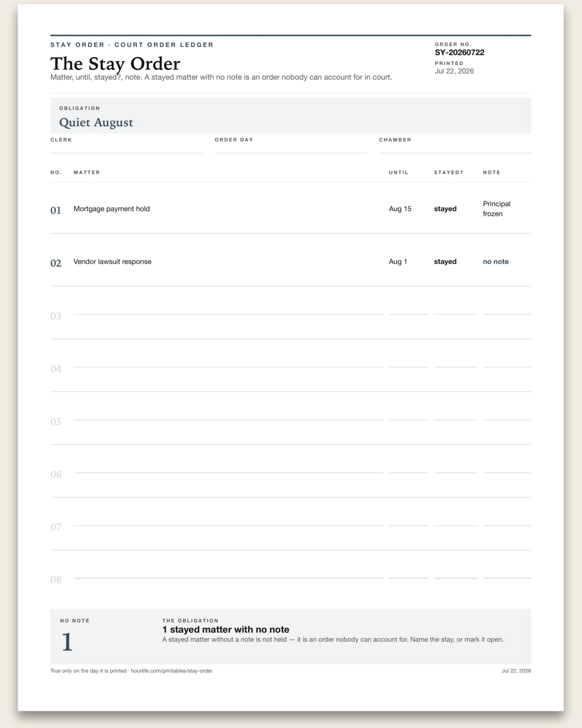Click the empty until line in row 05

coord(409,420)
